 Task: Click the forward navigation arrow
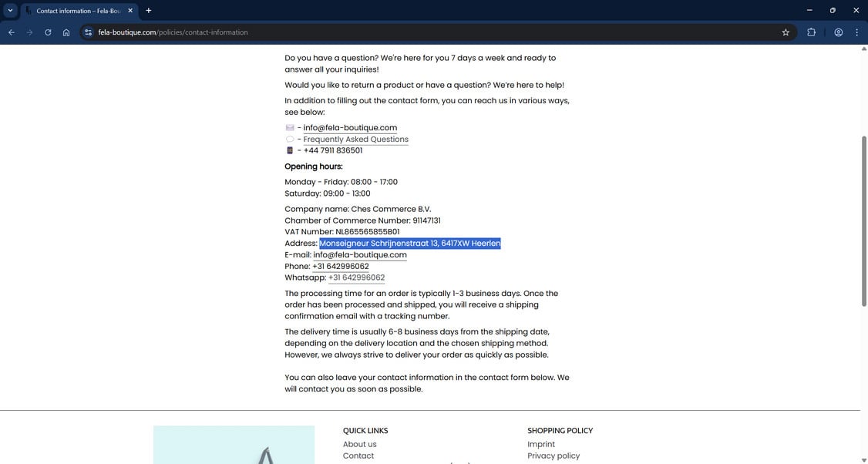(x=29, y=32)
